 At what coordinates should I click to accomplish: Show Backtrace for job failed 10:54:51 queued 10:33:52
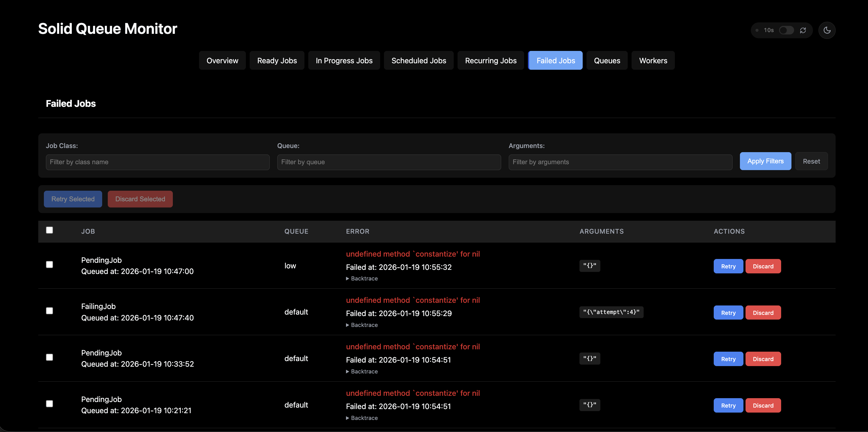click(x=362, y=371)
